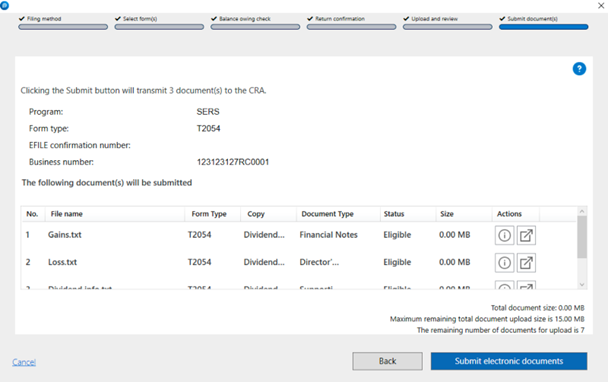Screen dimensions: 608x382
Task: Click Eligible status for Gains.txt
Action: pos(397,235)
